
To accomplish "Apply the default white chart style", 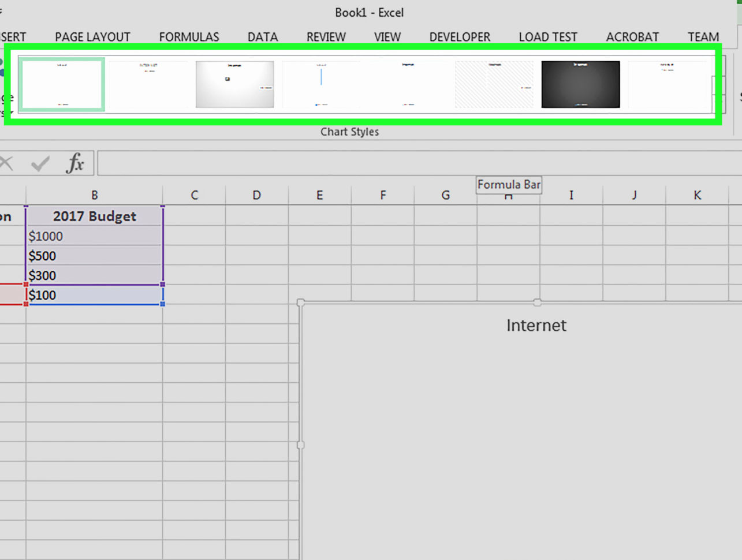I will [x=61, y=84].
